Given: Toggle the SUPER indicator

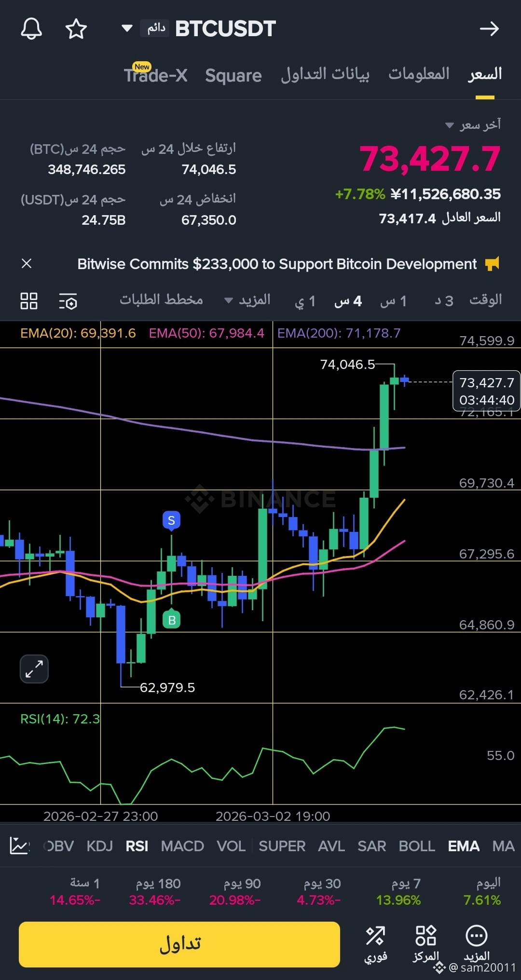Looking at the screenshot, I should coord(282,846).
